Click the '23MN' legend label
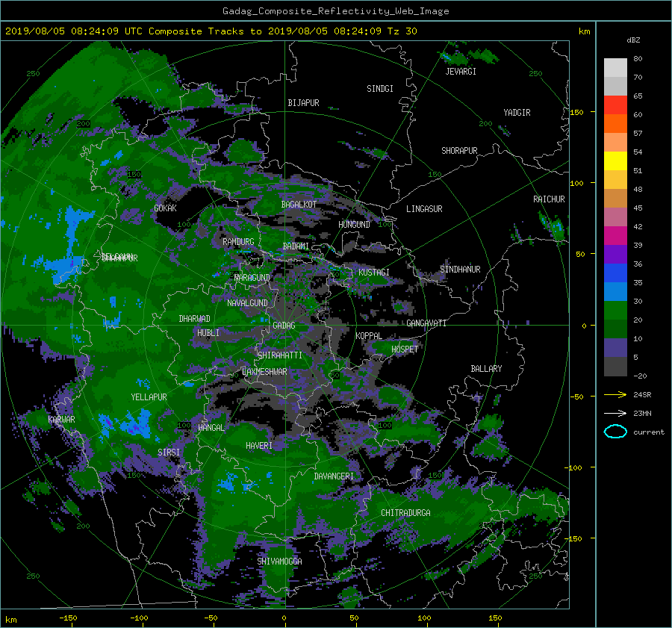Screen dimensions: 672x628 pos(642,413)
